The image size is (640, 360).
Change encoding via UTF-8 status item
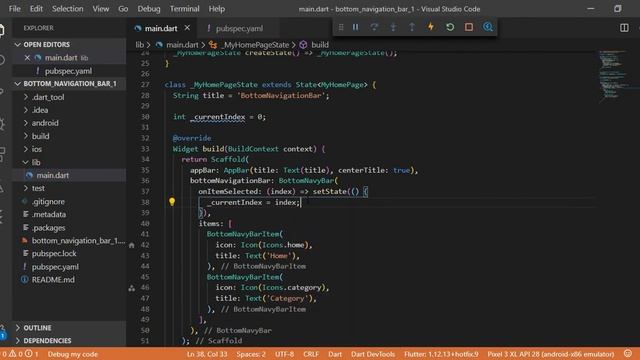coord(284,354)
